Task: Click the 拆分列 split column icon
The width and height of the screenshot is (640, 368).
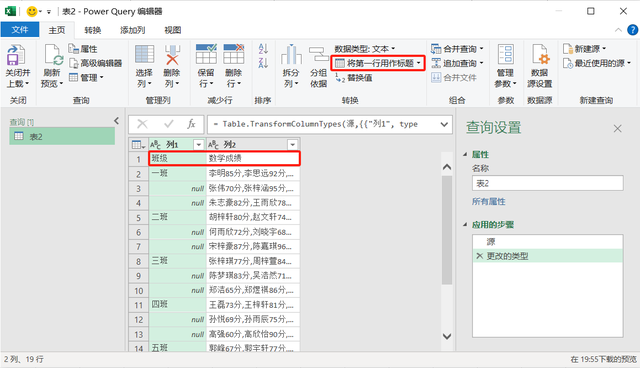Action: pyautogui.click(x=291, y=55)
